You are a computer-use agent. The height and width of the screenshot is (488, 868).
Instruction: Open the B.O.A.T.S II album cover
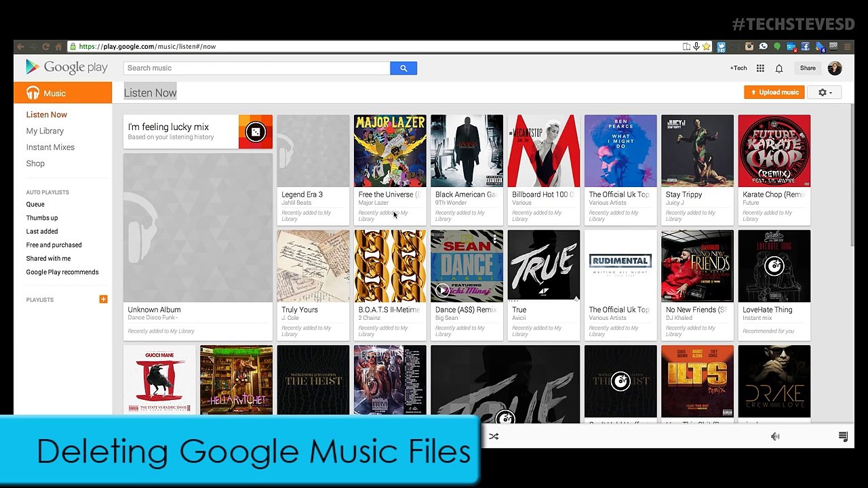(x=390, y=266)
